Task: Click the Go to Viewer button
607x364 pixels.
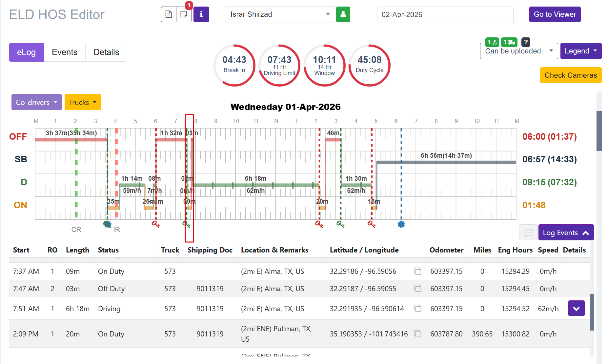Action: (x=555, y=14)
